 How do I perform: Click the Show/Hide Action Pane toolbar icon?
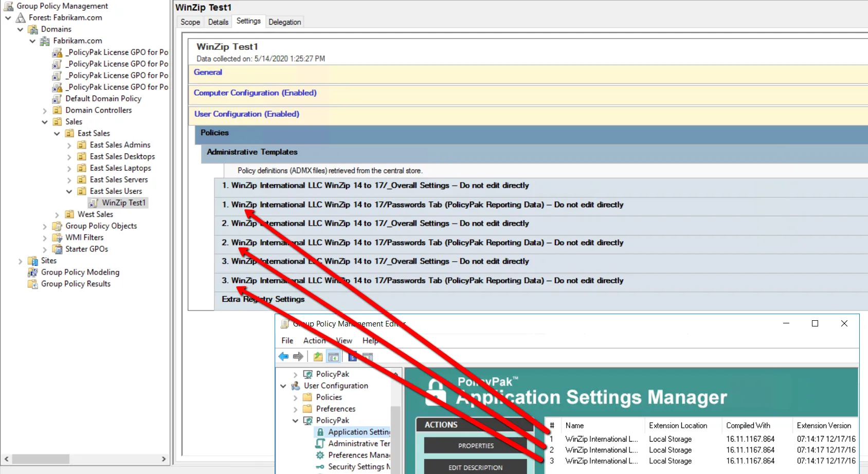coord(368,356)
